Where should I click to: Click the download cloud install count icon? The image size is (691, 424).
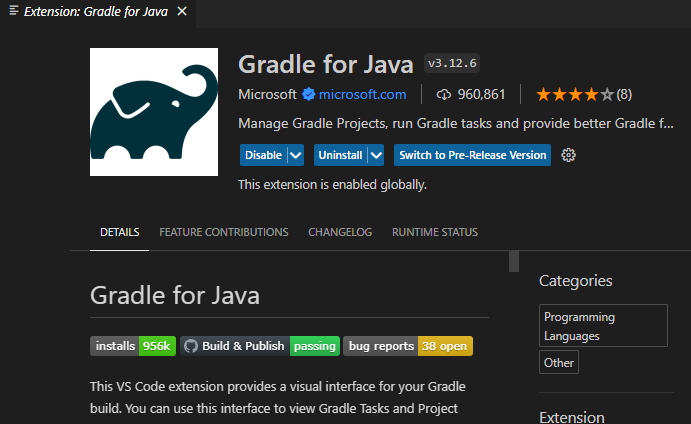click(x=443, y=94)
